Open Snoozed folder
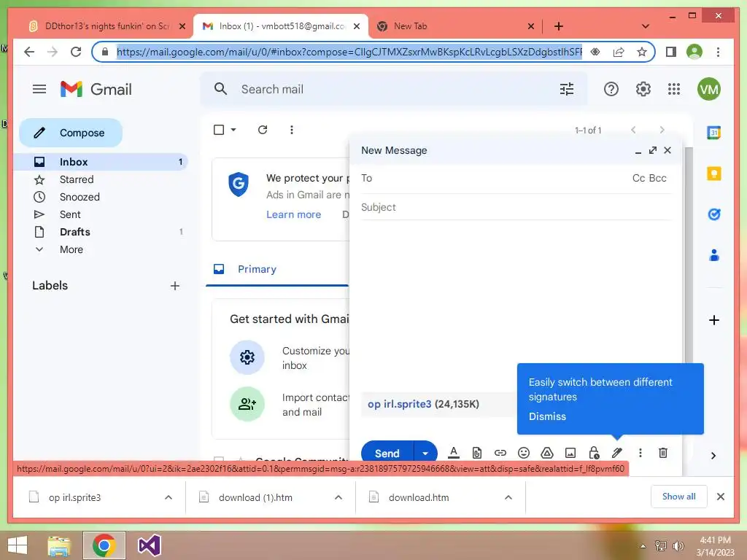The width and height of the screenshot is (747, 560). click(x=101, y=197)
